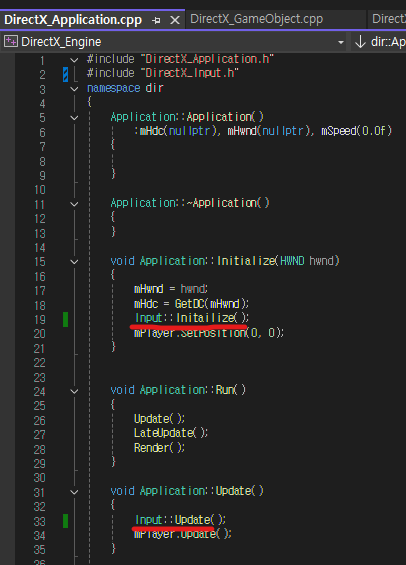The height and width of the screenshot is (565, 406).
Task: Collapse the Initialize function at line 15
Action: pos(74,262)
